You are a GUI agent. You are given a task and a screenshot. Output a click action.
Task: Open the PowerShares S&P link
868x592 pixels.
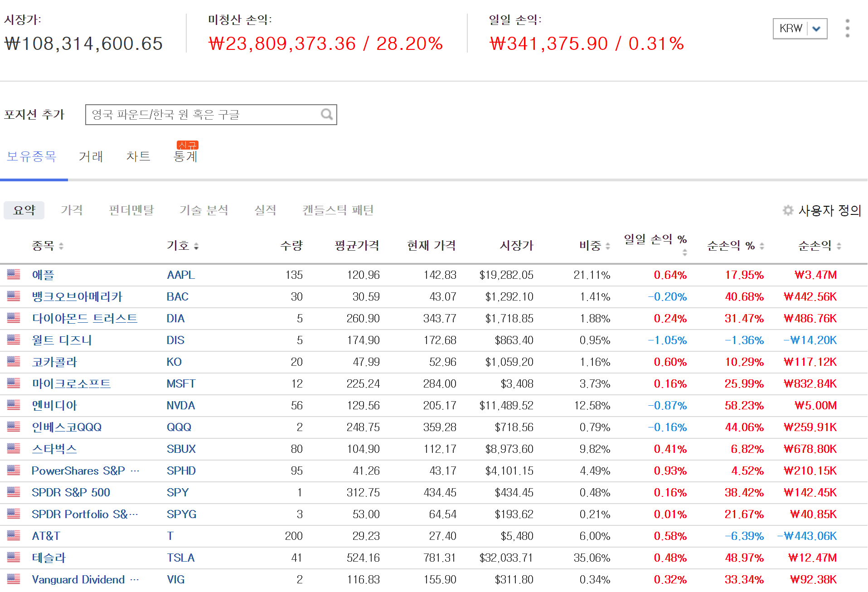(85, 471)
